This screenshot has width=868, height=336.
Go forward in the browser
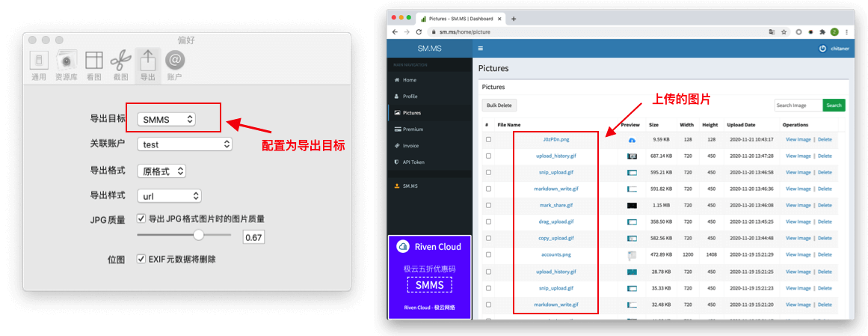(x=407, y=32)
